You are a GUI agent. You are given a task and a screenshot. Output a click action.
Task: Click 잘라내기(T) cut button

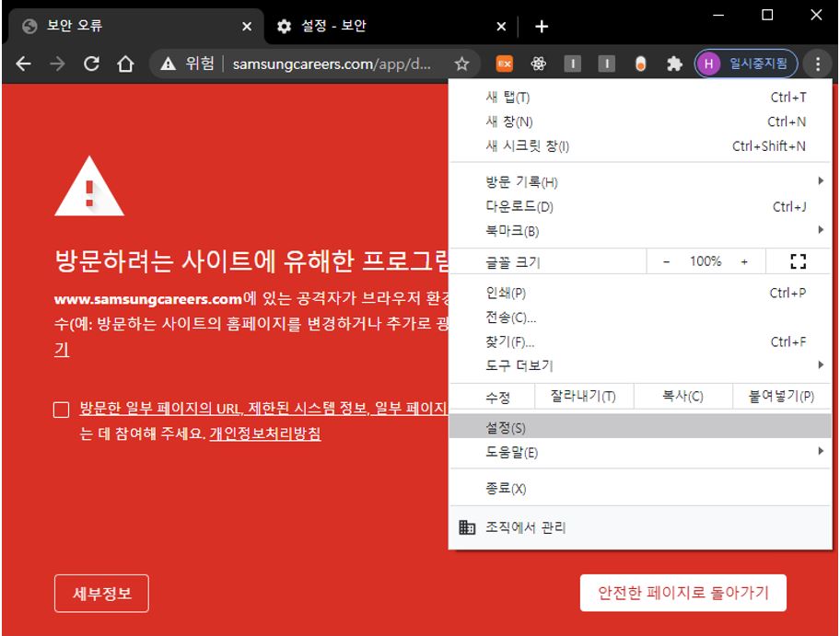coord(583,396)
